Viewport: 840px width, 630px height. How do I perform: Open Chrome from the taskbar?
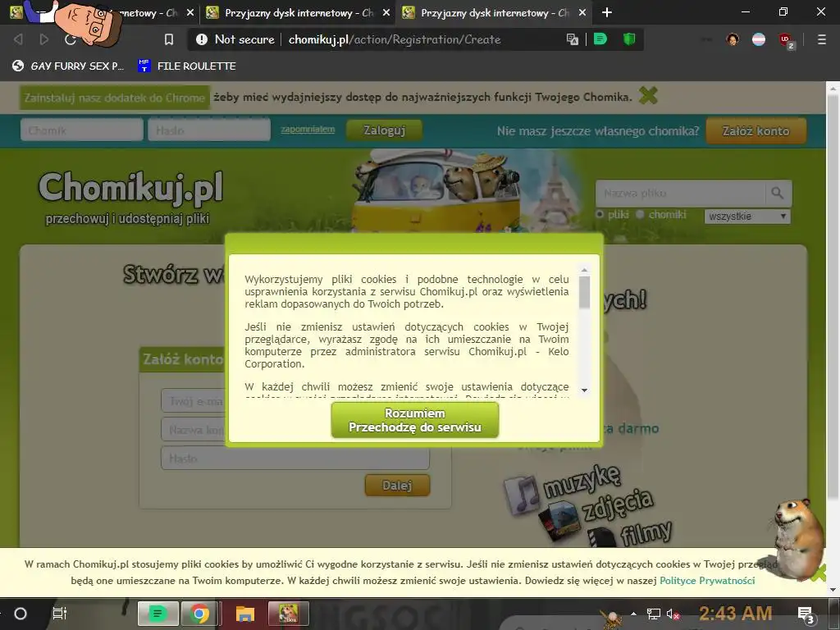click(200, 614)
